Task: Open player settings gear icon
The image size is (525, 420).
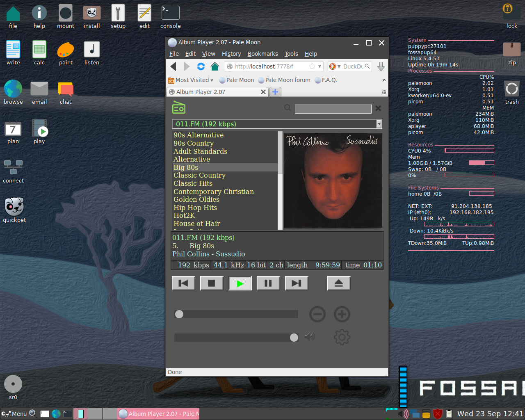Action: coord(342,337)
